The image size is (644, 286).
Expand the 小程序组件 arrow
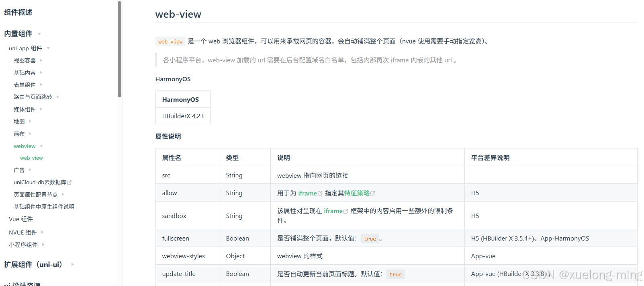[x=43, y=245]
